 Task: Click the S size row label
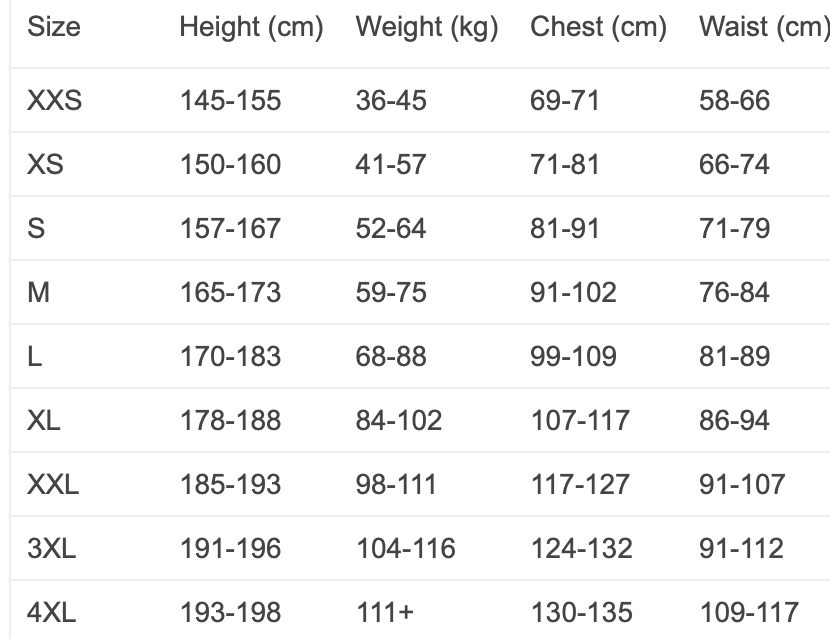pos(36,228)
